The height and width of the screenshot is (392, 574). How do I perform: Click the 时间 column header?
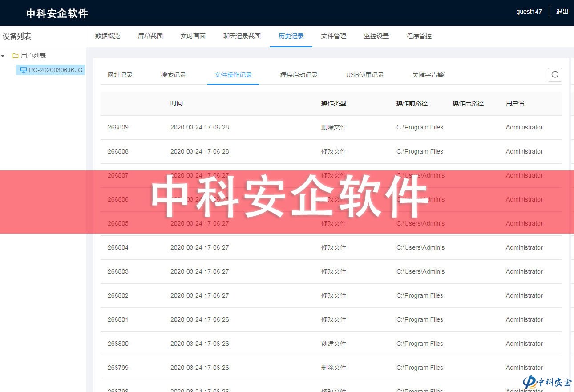pyautogui.click(x=176, y=103)
